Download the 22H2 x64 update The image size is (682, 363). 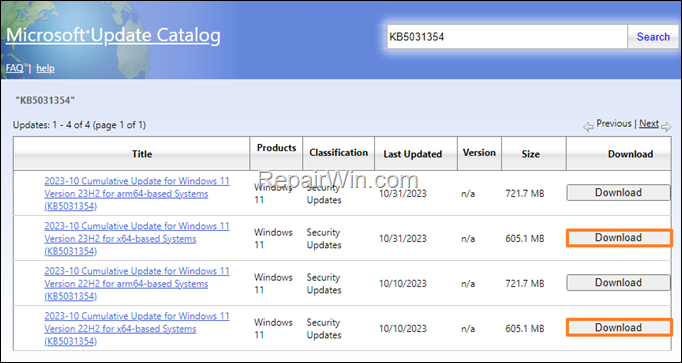pyautogui.click(x=618, y=328)
